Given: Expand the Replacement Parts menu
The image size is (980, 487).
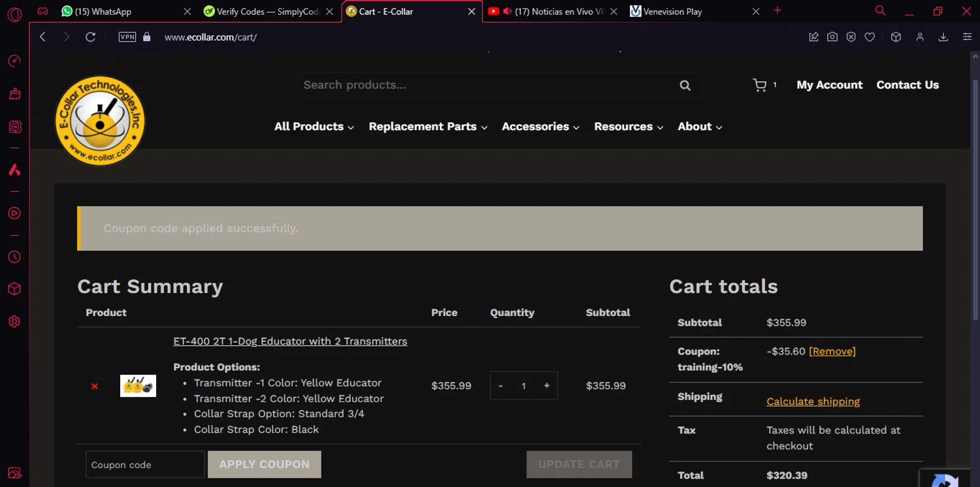Looking at the screenshot, I should pyautogui.click(x=428, y=127).
